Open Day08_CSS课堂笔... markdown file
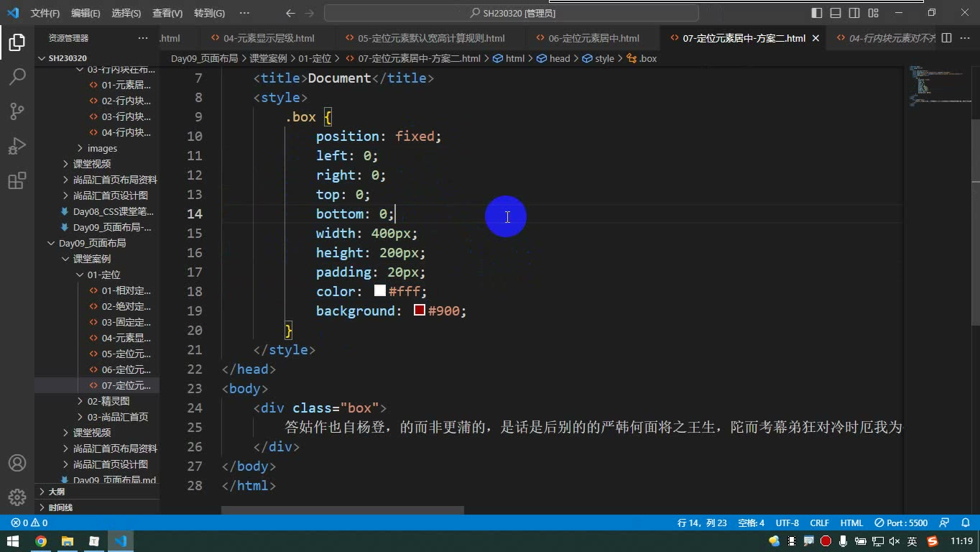980x552 pixels. (97, 211)
